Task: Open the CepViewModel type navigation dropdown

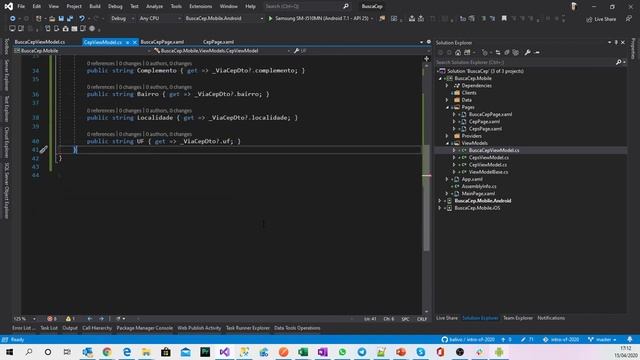Action: pos(222,51)
